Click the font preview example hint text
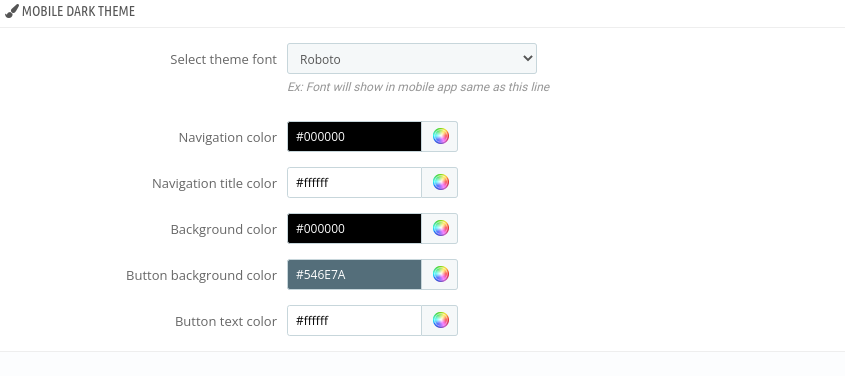 (418, 87)
